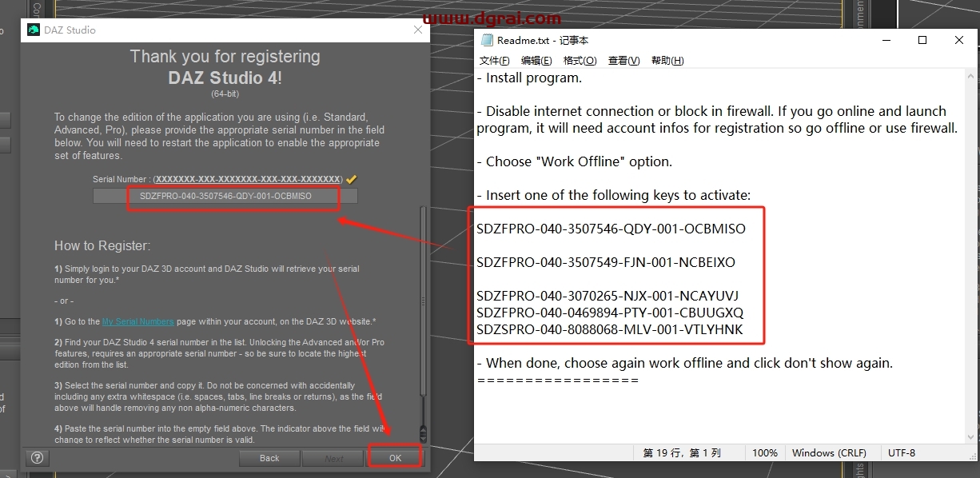The image size is (980, 478).
Task: Close the DAZ Studio registration dialog
Action: (417, 30)
